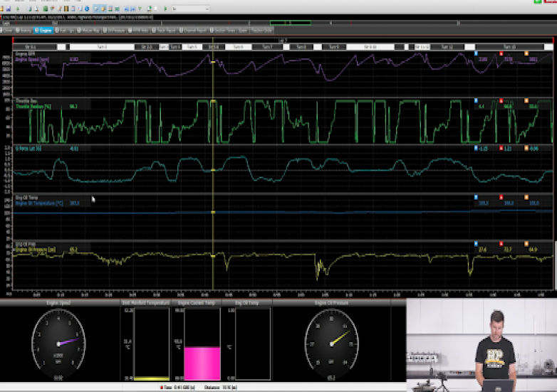
Task: Click the open folder icon in toolbar
Action: click(1, 9)
